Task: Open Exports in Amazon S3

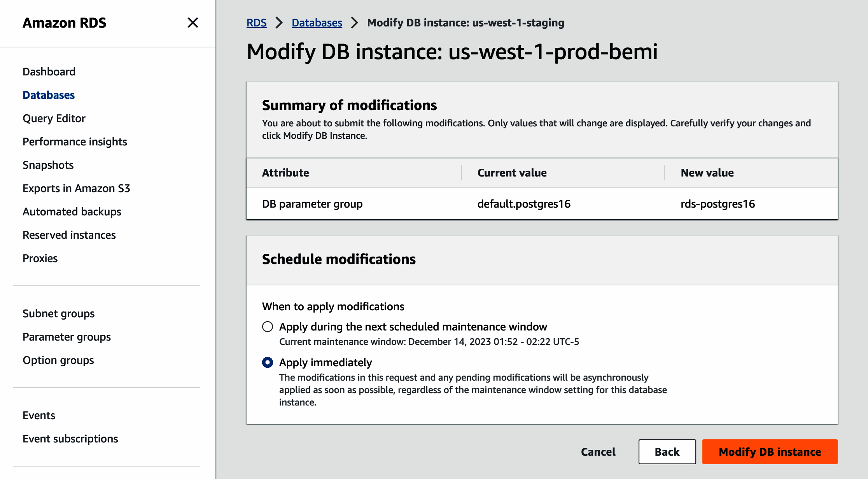Action: point(76,188)
